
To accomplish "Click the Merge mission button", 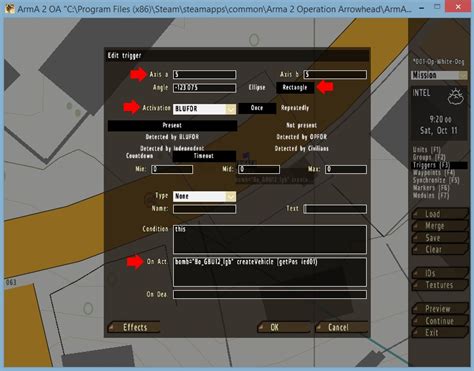I will 440,226.
